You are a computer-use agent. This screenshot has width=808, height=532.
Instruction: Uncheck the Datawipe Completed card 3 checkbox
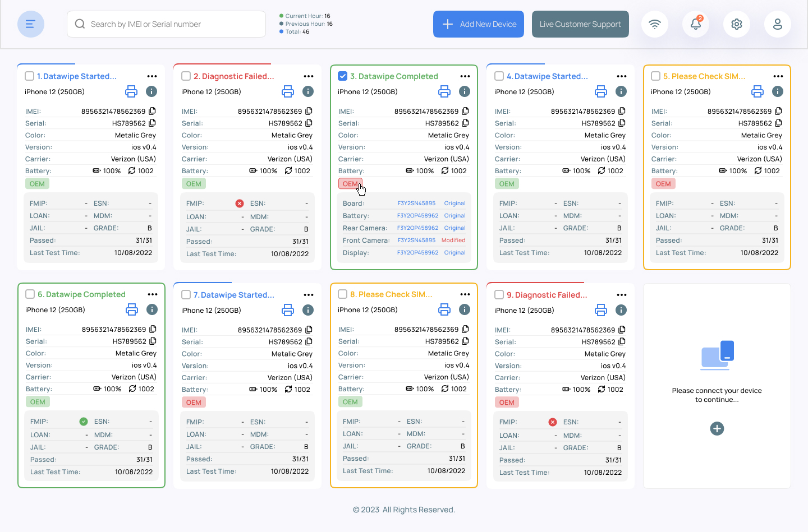pyautogui.click(x=342, y=76)
